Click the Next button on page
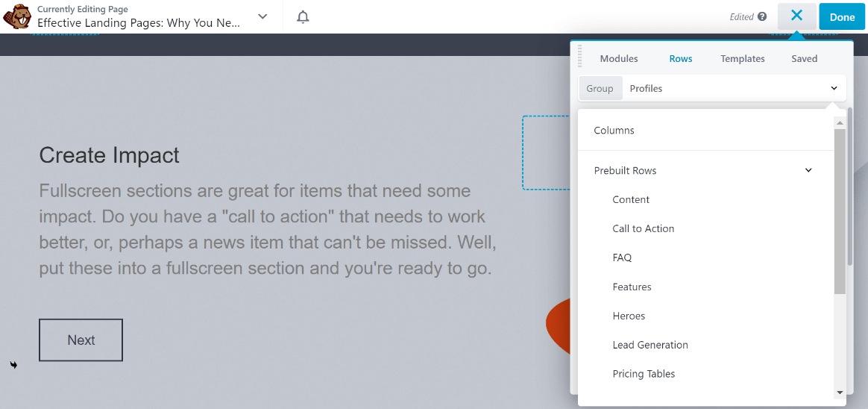The image size is (868, 409). 81,340
